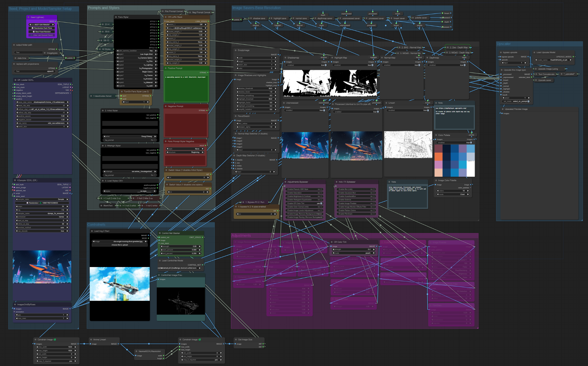Collapse the KSampler SDXL (Eff.) node header dot
Image resolution: width=588 pixels, height=366 pixels.
point(15,180)
